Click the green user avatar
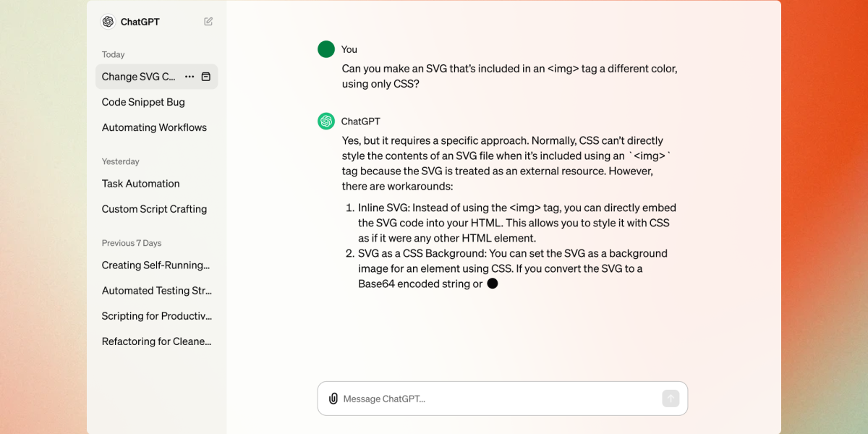Screen dimensions: 868x434 (x=326, y=49)
